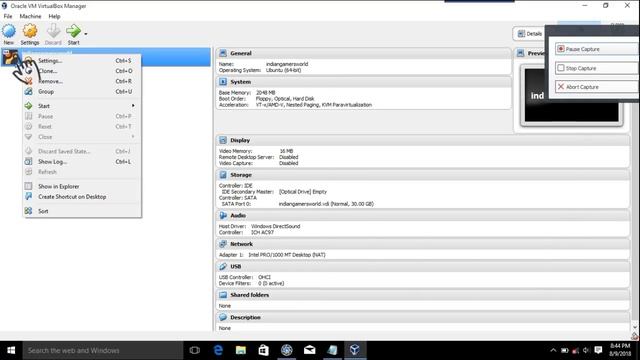Click the Network section header icon
Image resolution: width=640 pixels, height=360 pixels.
[x=223, y=244]
